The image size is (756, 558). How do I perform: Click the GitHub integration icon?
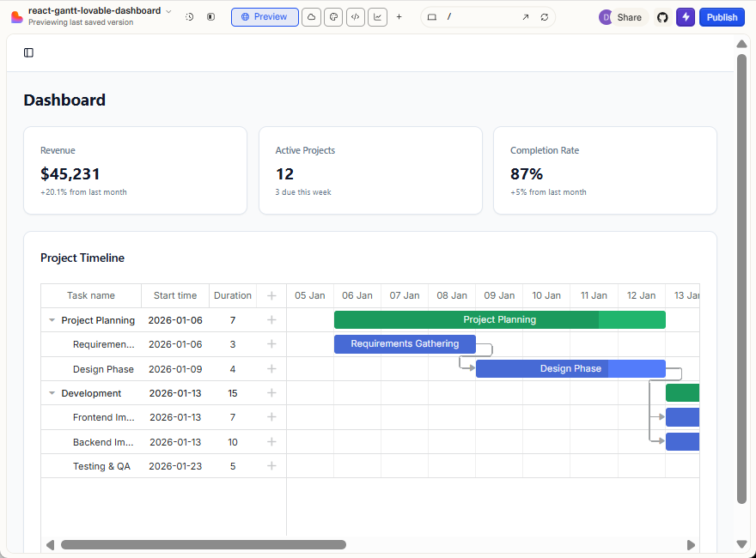661,17
